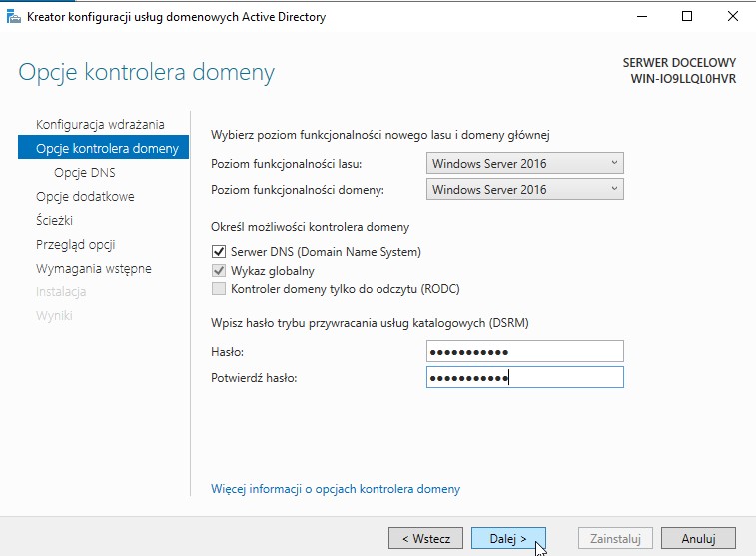The height and width of the screenshot is (556, 756).
Task: Jump to Przegląd opcji step
Action: (x=76, y=245)
